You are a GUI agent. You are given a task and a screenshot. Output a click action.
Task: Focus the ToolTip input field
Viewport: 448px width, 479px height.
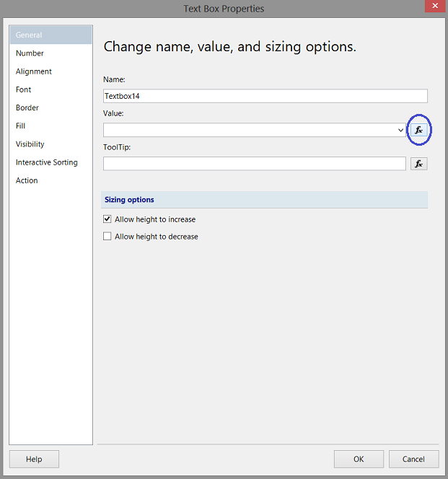point(254,164)
